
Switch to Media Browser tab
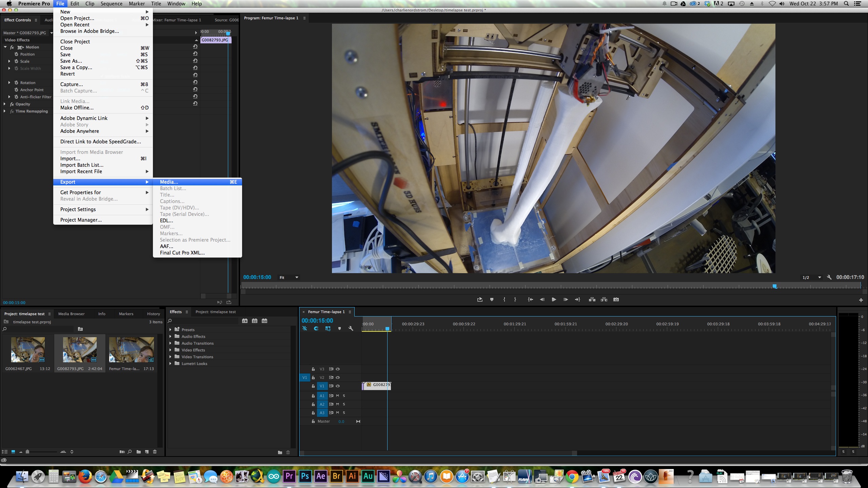[71, 314]
